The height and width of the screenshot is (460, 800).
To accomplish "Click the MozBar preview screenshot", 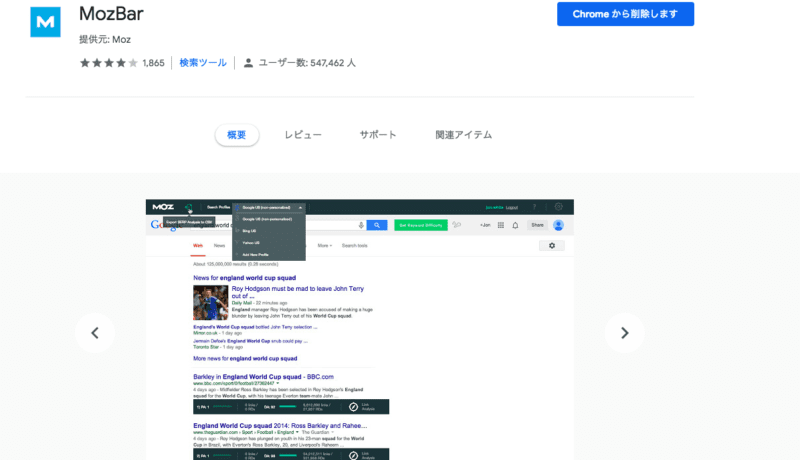I will (x=360, y=329).
